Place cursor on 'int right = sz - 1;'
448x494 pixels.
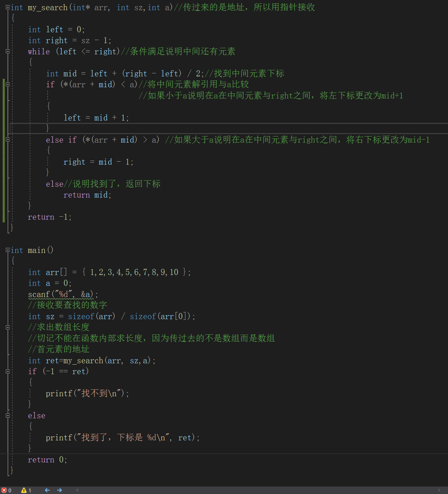70,40
